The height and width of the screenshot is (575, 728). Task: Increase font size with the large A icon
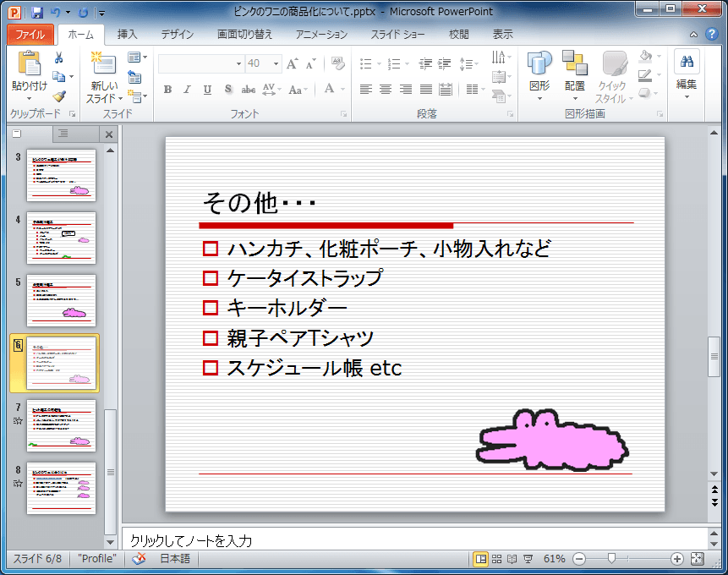(292, 63)
